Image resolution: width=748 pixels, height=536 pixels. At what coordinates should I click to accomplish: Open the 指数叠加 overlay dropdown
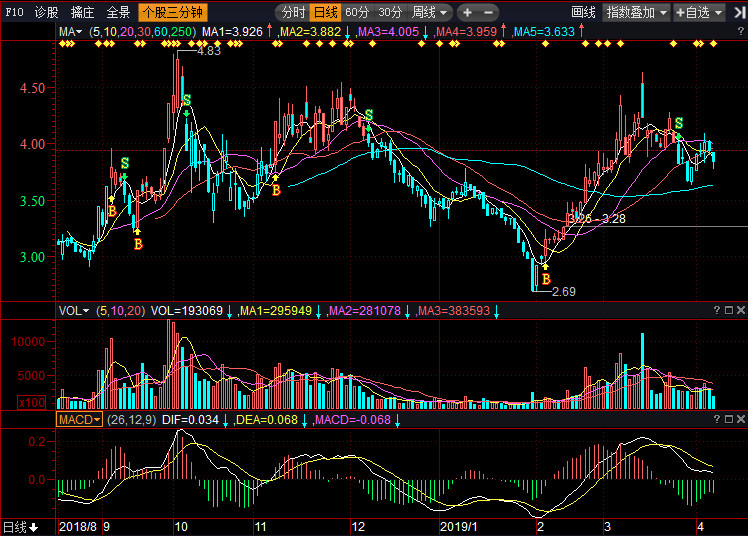[x=637, y=12]
